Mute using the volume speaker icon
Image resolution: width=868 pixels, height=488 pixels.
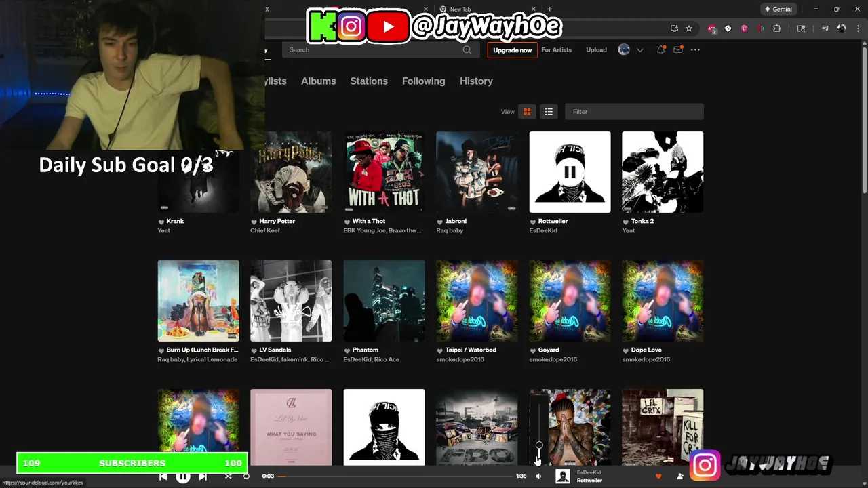pos(538,476)
